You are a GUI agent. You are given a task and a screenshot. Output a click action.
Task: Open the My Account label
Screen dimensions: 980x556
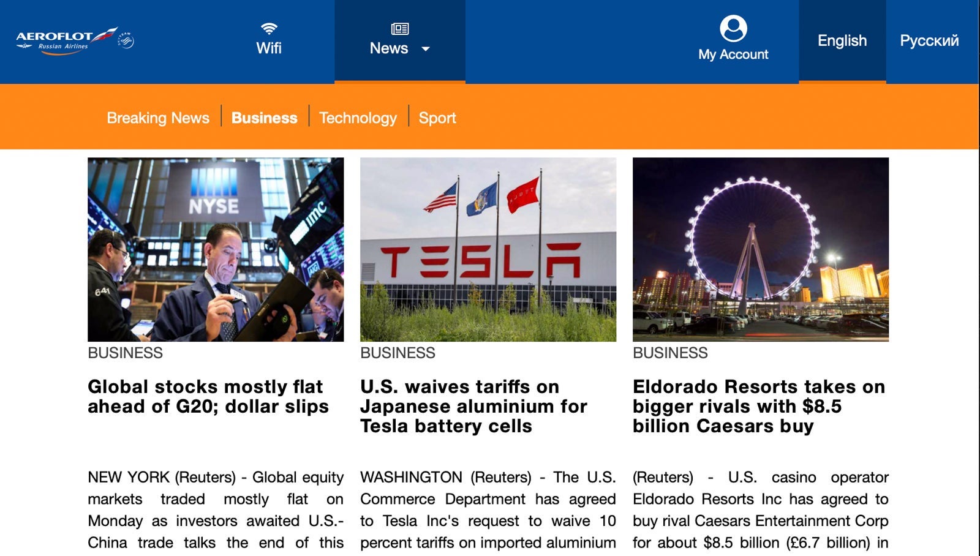point(733,54)
